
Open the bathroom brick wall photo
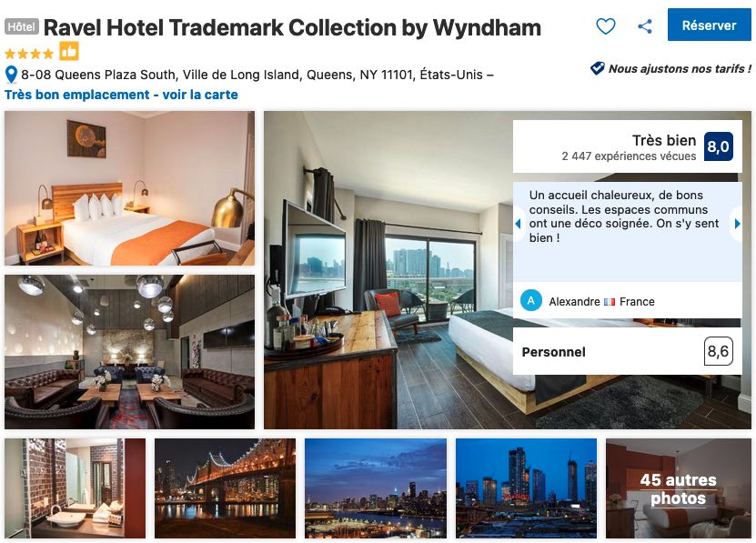(x=75, y=488)
